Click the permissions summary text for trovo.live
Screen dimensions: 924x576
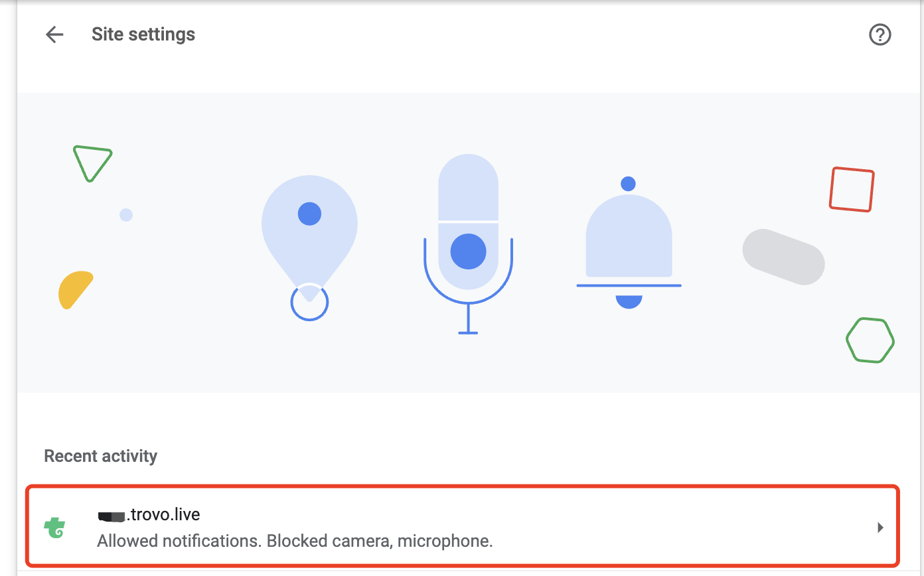295,541
